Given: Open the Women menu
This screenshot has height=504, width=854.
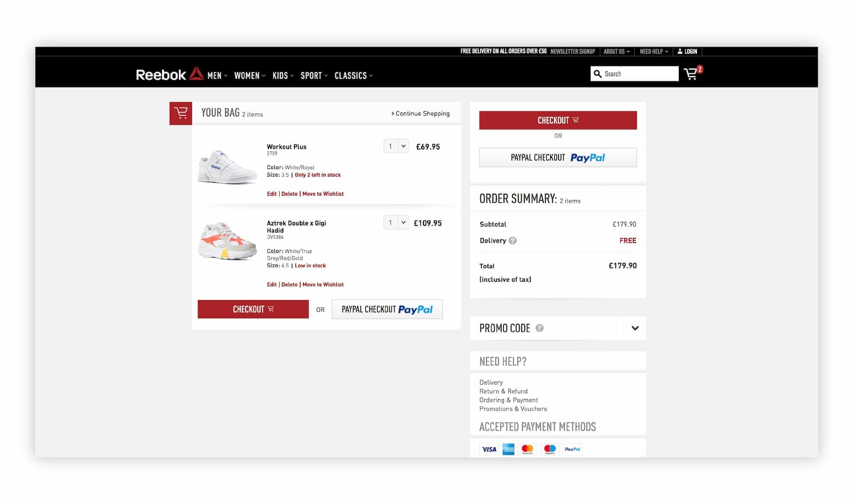Looking at the screenshot, I should click(x=250, y=76).
